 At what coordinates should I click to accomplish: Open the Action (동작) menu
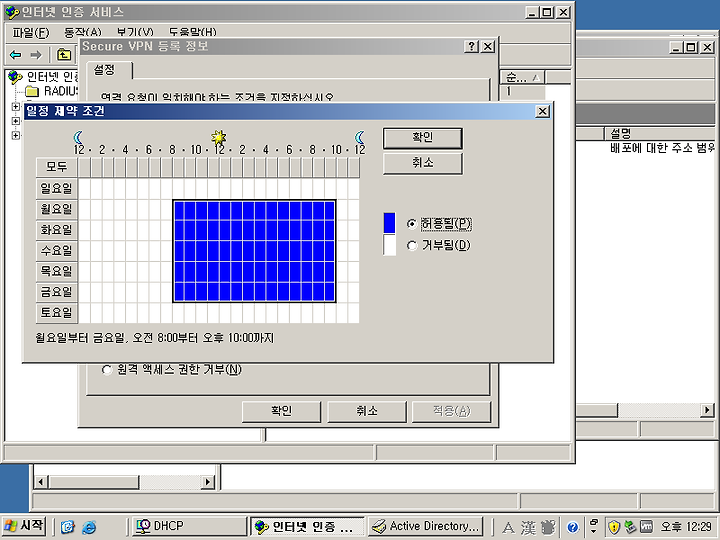[x=82, y=32]
